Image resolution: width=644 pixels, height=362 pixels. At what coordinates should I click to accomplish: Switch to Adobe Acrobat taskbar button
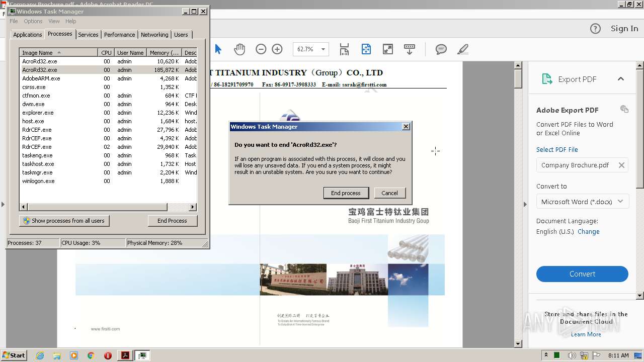coord(125,355)
